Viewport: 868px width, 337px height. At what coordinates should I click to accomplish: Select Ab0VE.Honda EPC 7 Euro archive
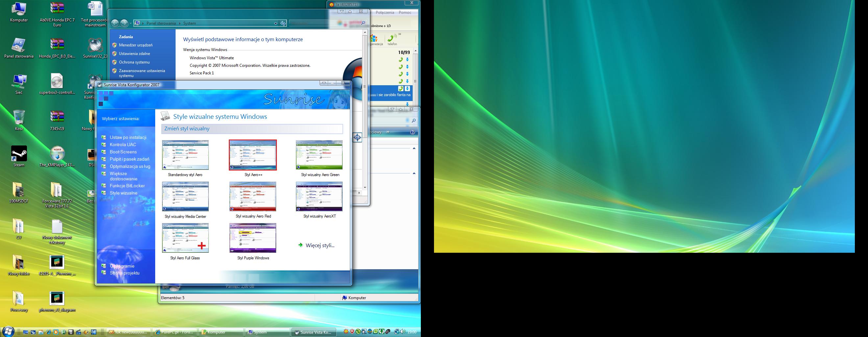tap(57, 14)
